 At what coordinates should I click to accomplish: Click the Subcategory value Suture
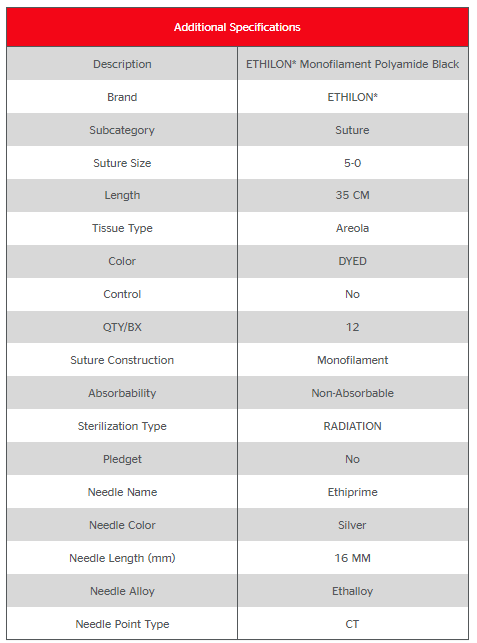tap(352, 130)
